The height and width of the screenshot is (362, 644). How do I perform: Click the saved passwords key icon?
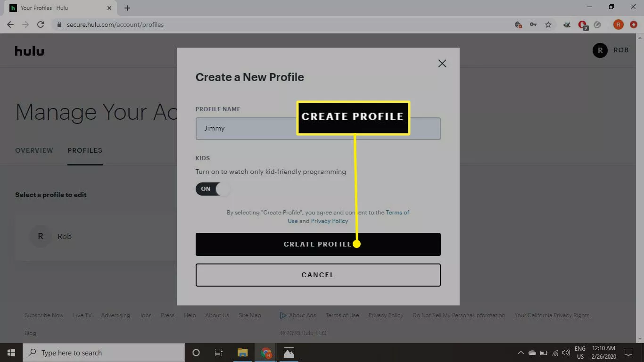click(533, 25)
